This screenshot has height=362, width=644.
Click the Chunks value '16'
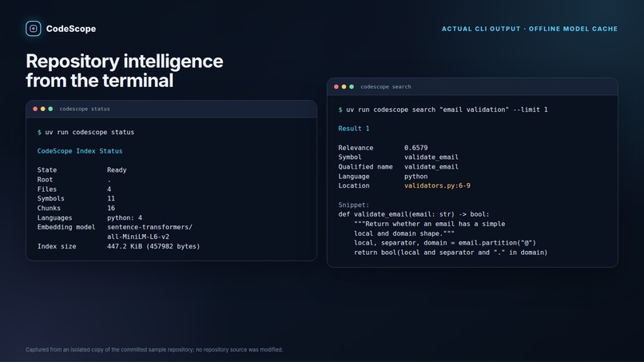[111, 209]
